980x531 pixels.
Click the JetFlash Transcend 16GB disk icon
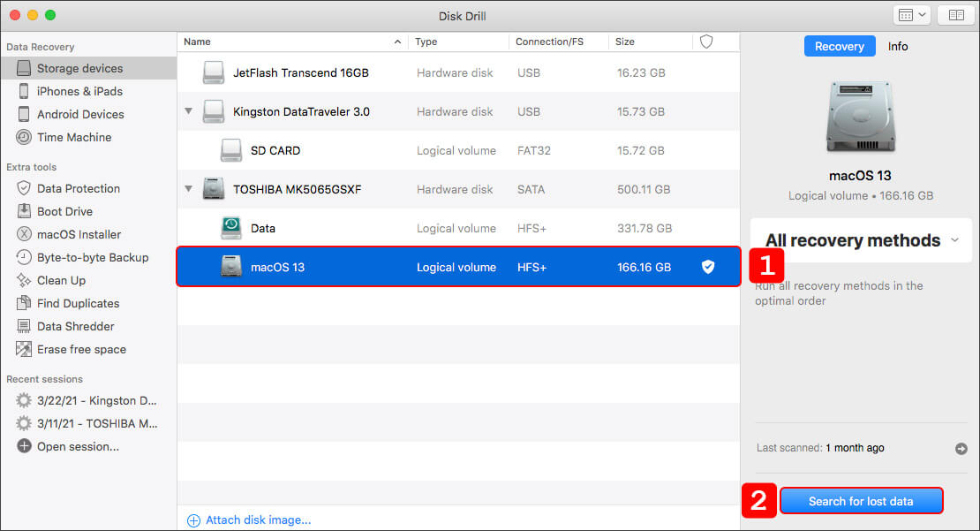pyautogui.click(x=213, y=72)
